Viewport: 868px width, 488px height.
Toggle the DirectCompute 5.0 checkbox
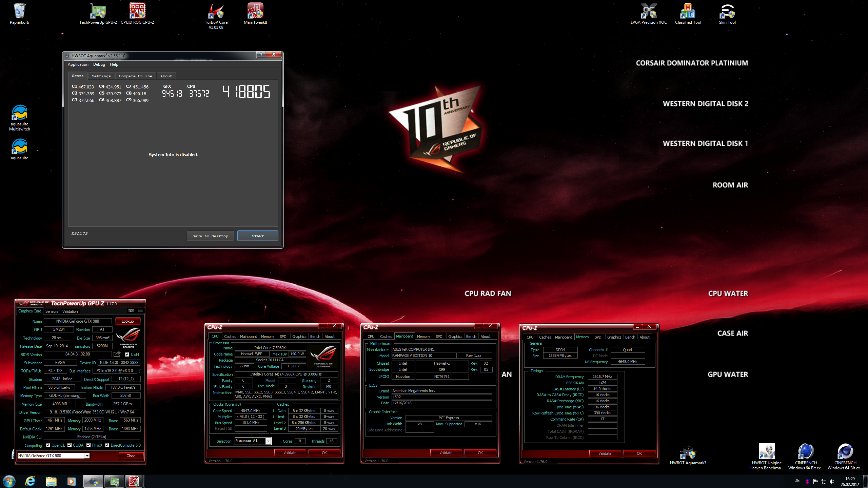[107, 445]
